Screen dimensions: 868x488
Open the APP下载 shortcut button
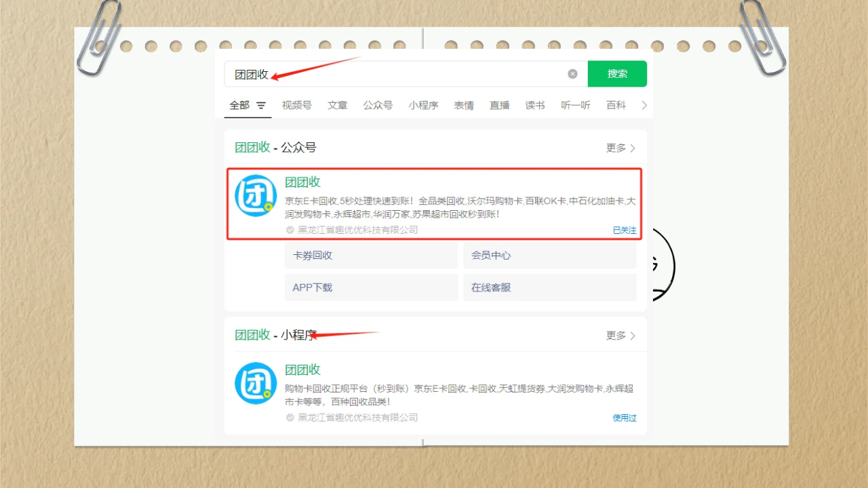[372, 287]
